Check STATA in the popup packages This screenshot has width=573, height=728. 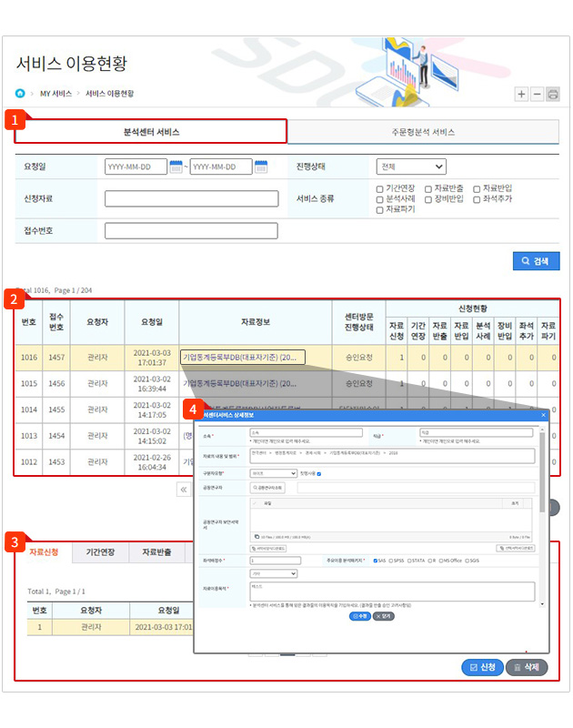[x=409, y=561]
